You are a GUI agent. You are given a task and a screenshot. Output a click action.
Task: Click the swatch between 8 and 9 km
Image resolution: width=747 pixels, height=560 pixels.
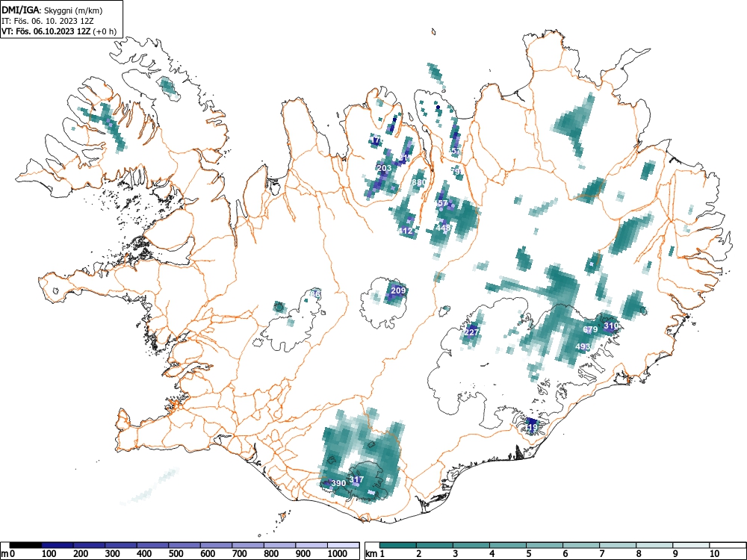(654, 545)
